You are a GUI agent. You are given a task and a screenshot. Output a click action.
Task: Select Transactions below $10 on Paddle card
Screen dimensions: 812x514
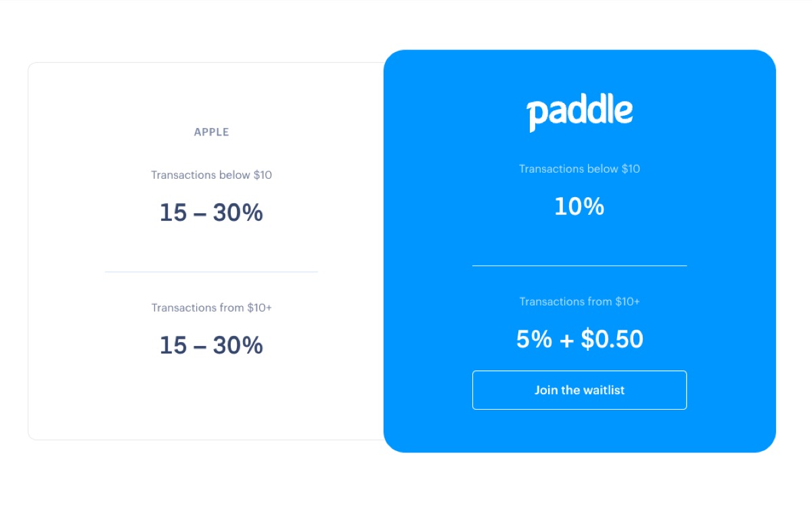[579, 169]
